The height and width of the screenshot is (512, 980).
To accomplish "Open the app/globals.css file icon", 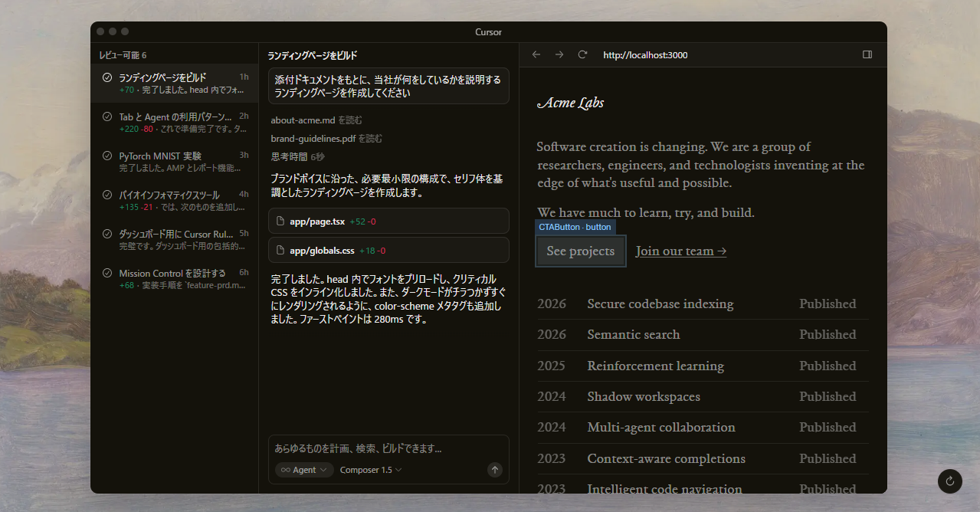I will pos(280,250).
